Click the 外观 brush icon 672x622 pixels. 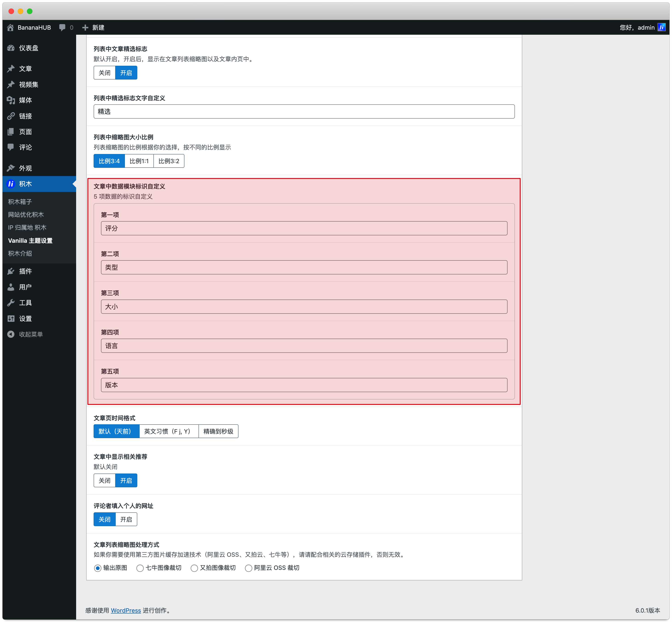(x=11, y=168)
